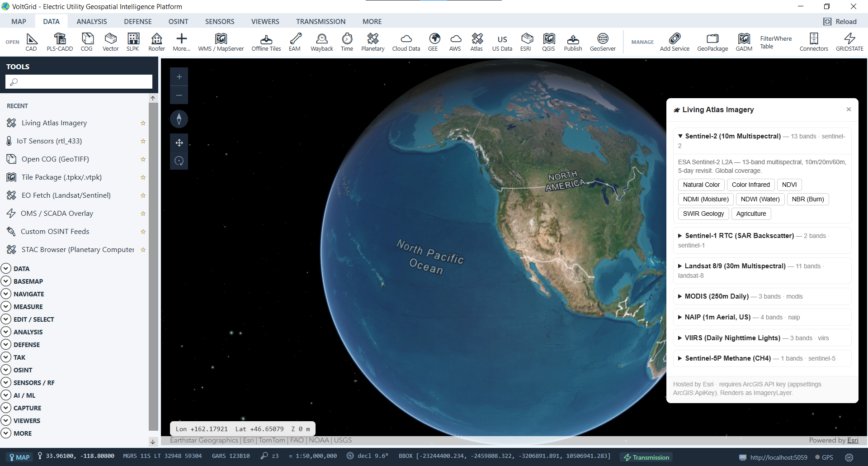Expand VIIRS (Daily Nighttime Lights) section
The image size is (868, 466).
coord(762,338)
